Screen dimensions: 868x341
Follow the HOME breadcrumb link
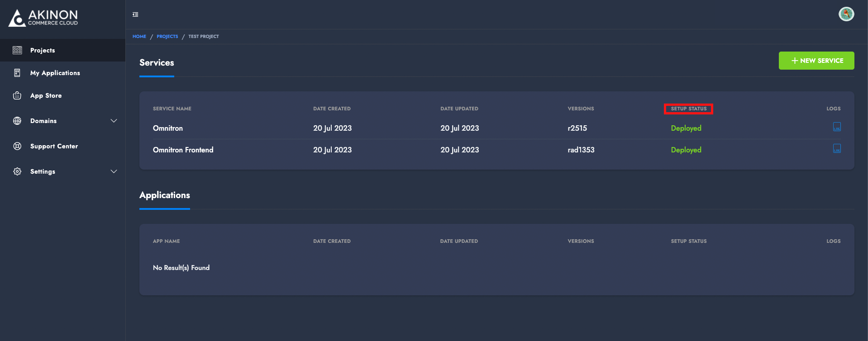pos(139,37)
